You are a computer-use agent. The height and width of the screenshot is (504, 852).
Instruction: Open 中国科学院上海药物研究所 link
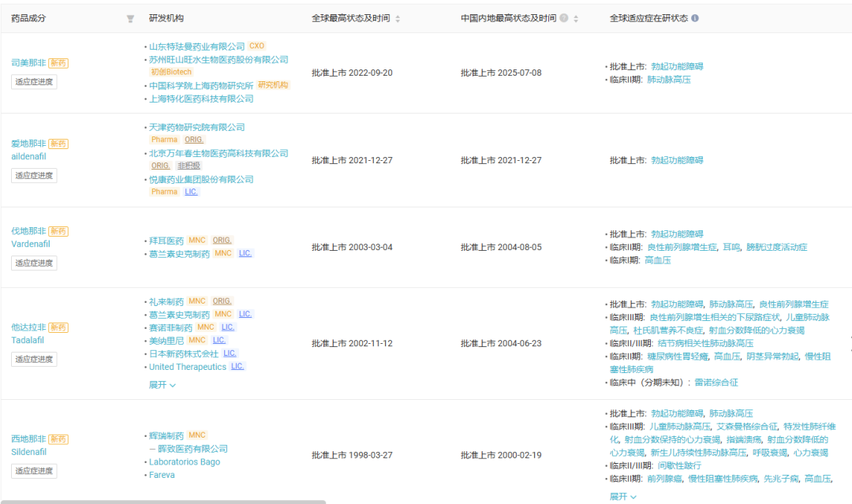coord(201,85)
